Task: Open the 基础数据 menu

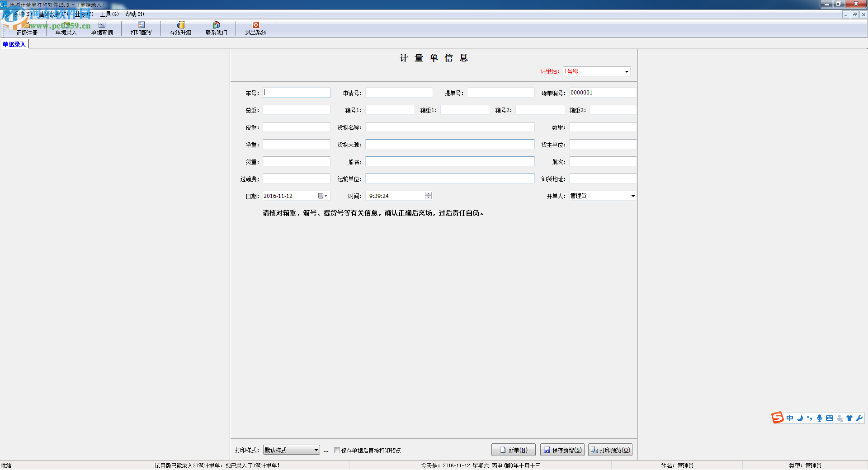Action: pyautogui.click(x=53, y=14)
